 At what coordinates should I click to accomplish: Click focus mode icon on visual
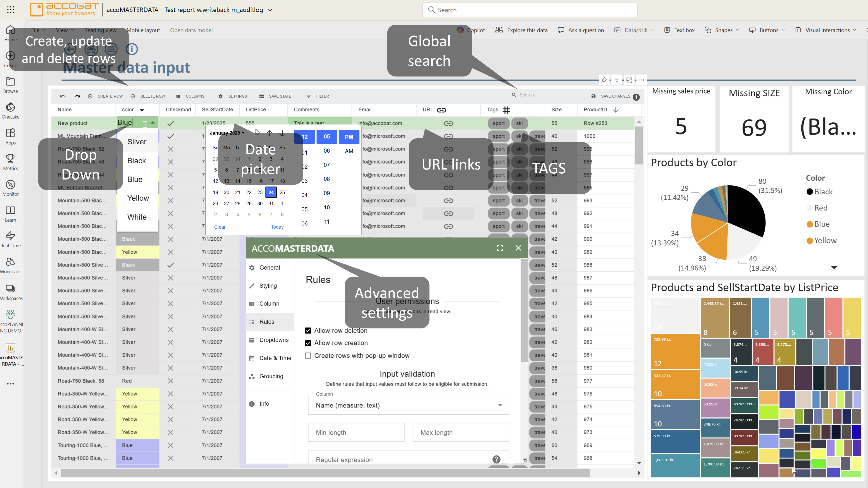point(629,80)
